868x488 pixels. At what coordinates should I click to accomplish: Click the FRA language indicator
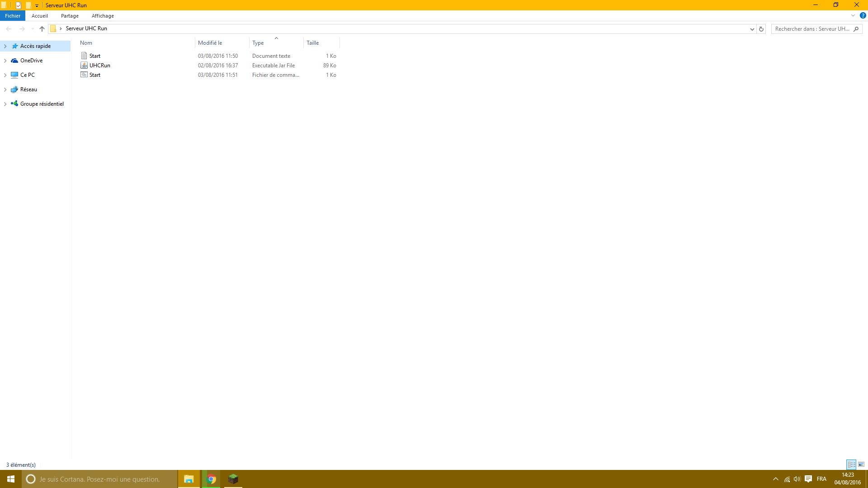[x=821, y=479]
